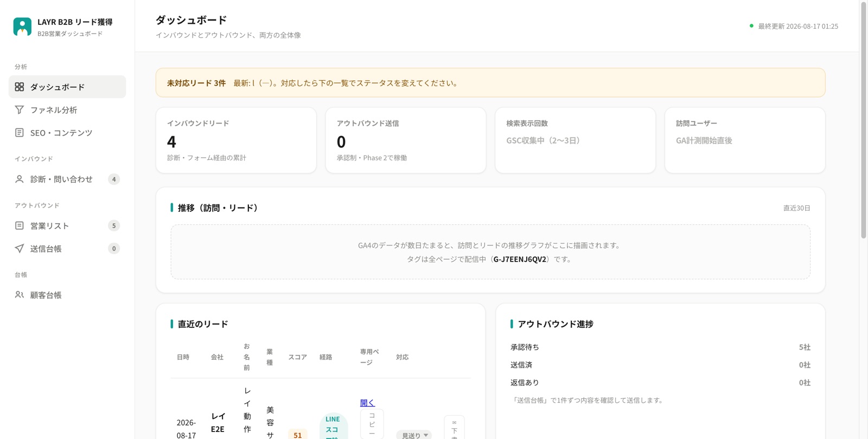Click the コピー button under 開く

pos(372,424)
